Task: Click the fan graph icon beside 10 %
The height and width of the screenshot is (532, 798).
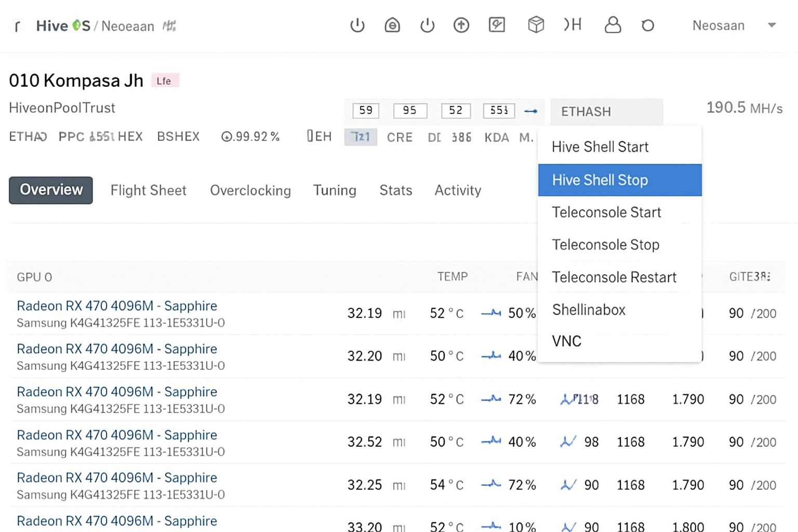Action: (491, 526)
